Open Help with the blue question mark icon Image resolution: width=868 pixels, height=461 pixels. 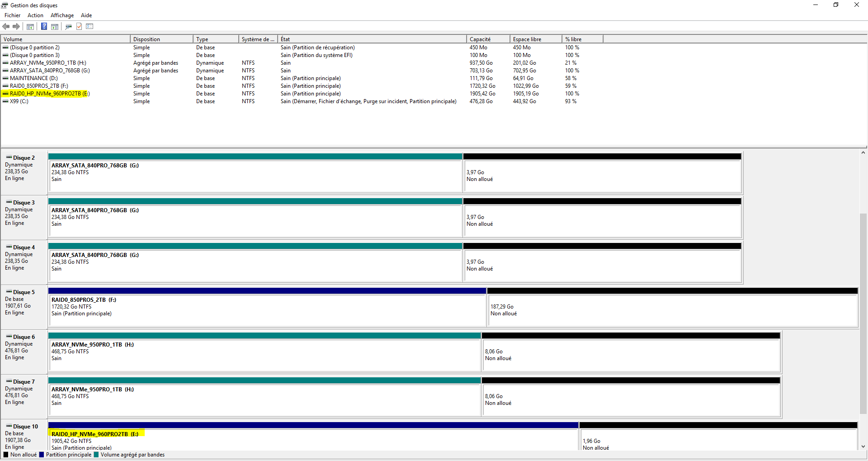[x=44, y=26]
